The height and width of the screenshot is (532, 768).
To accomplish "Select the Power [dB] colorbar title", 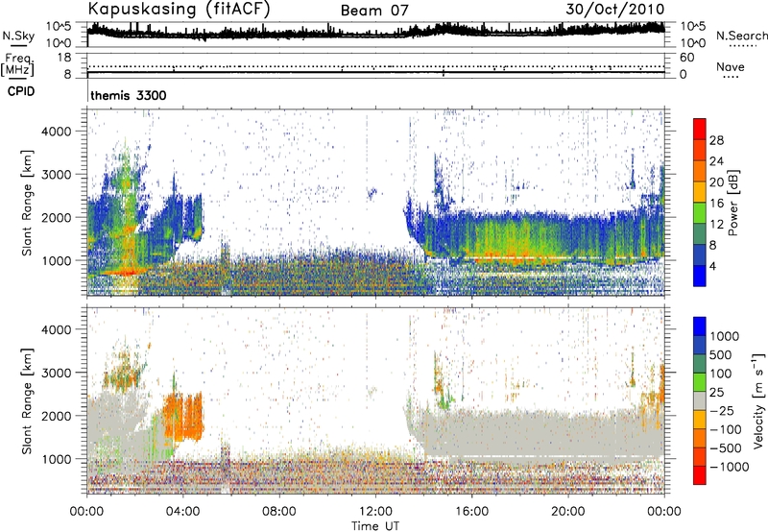I will point(733,203).
